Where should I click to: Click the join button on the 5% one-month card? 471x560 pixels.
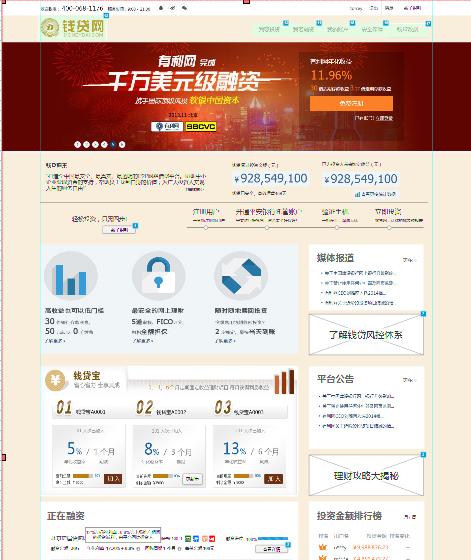(x=113, y=479)
